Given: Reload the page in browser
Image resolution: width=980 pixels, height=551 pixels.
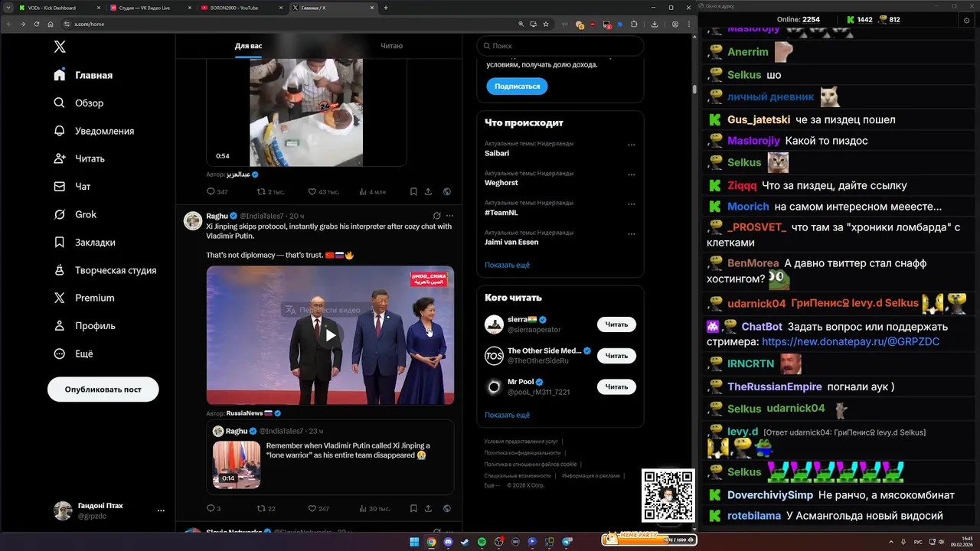Looking at the screenshot, I should [37, 24].
